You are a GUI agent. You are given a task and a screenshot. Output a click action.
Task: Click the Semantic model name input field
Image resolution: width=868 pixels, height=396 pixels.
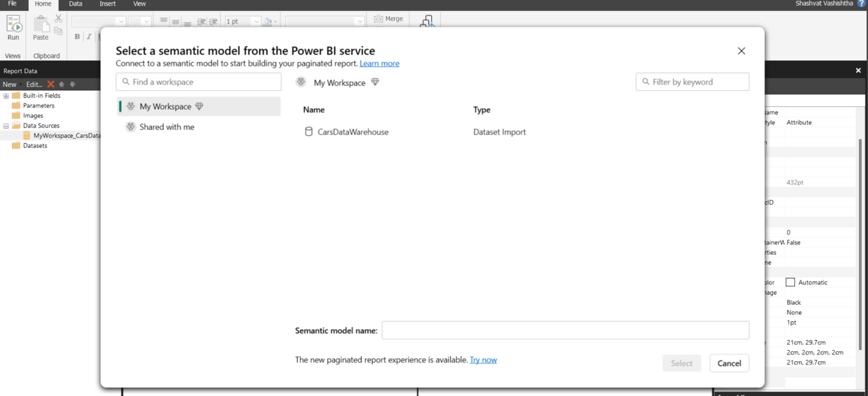point(565,329)
